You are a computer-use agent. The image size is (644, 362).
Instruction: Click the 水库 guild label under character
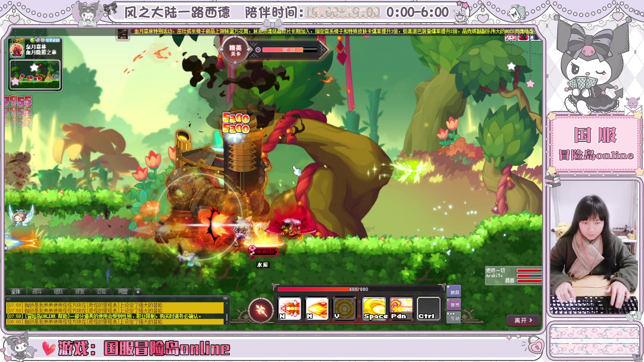pyautogui.click(x=263, y=265)
